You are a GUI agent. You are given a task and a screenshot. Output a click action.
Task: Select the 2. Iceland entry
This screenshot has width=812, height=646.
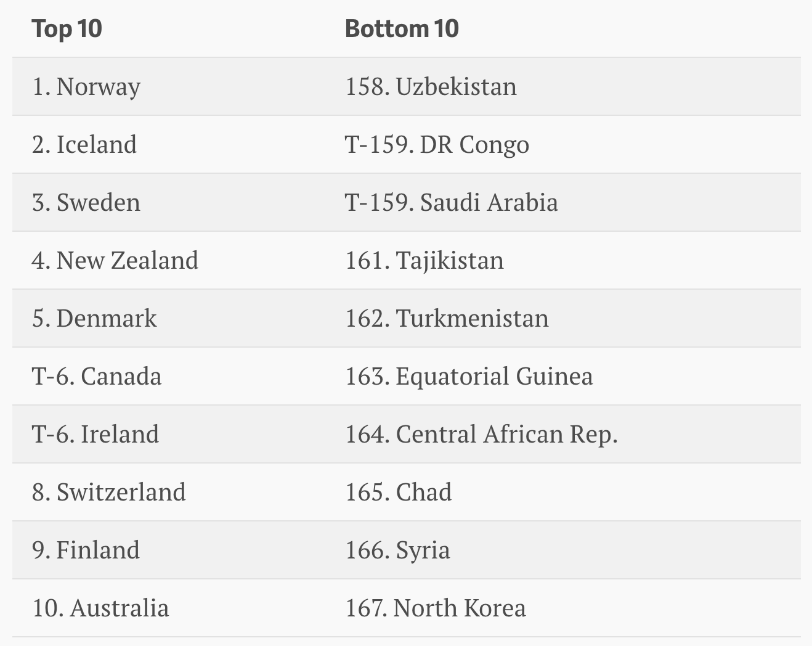(84, 145)
